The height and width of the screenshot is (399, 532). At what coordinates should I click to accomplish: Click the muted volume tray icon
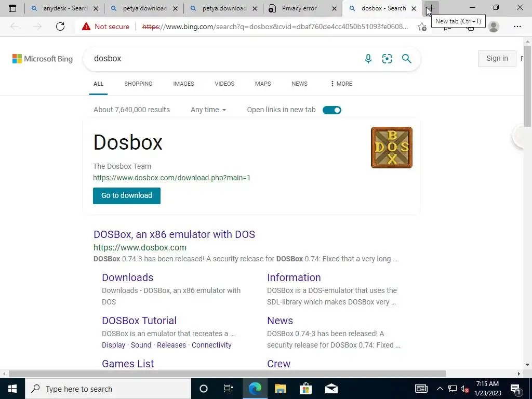pos(464,389)
